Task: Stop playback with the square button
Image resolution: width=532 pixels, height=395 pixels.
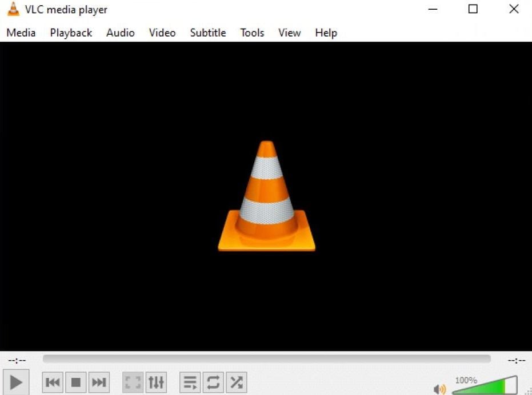Action: coord(75,382)
